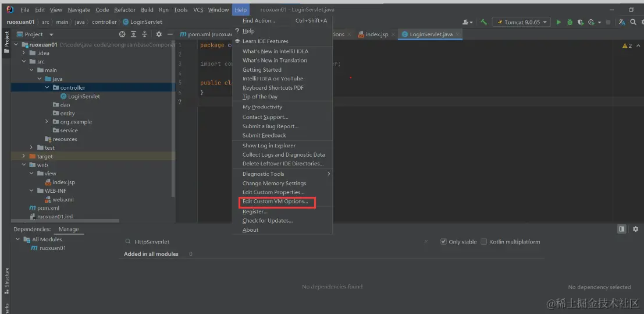Collapse the src folder

pyautogui.click(x=24, y=62)
